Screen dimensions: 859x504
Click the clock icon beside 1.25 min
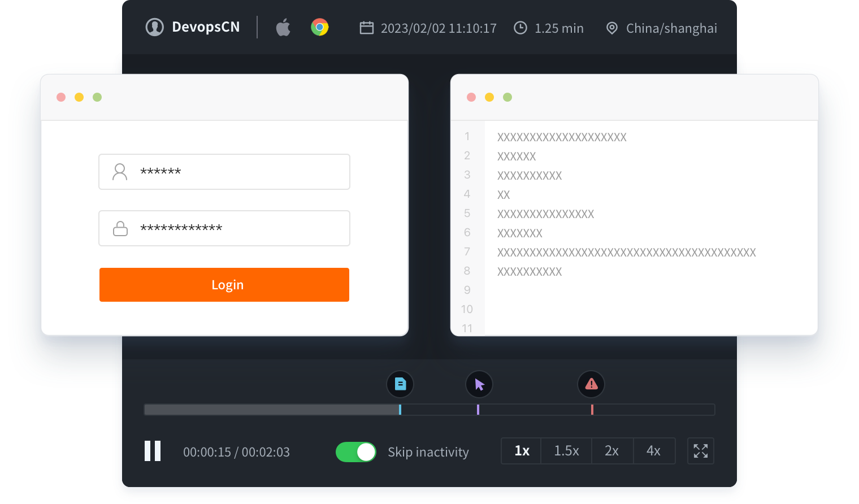(520, 28)
